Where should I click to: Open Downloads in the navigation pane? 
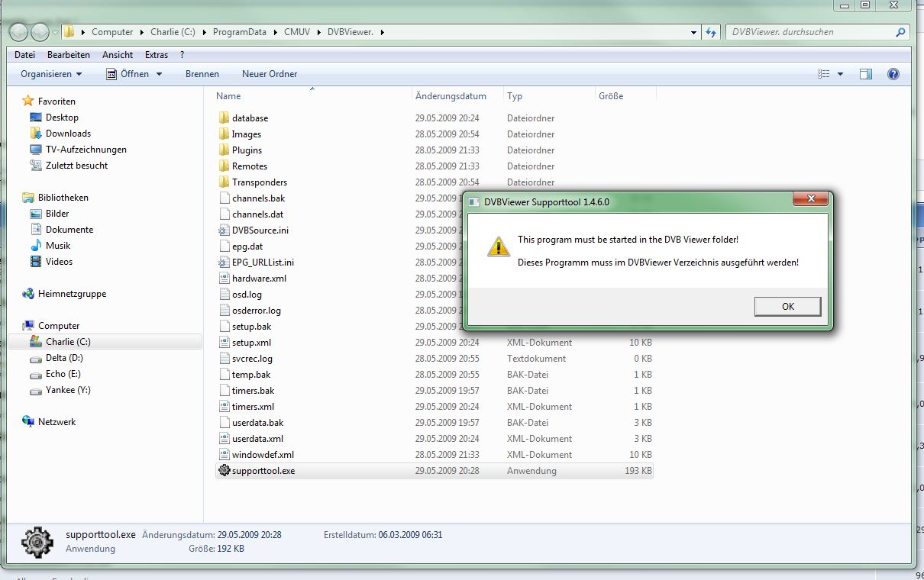point(68,134)
